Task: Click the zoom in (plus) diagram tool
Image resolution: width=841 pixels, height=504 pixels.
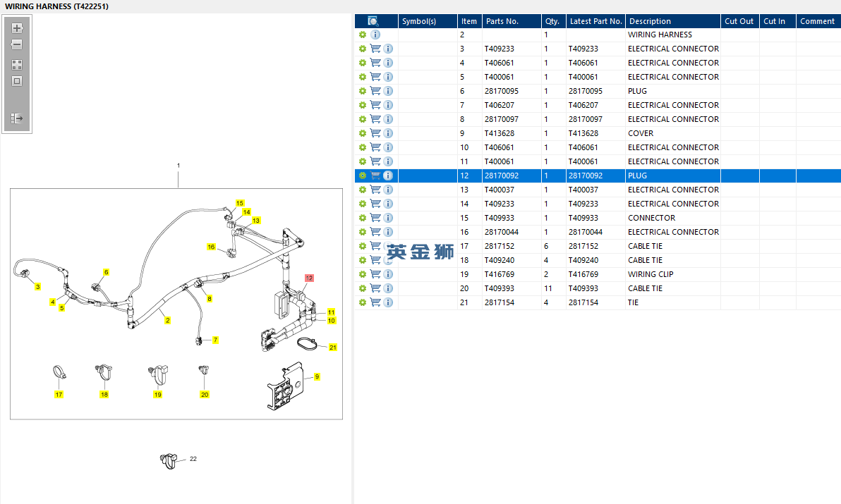Action: tap(17, 28)
